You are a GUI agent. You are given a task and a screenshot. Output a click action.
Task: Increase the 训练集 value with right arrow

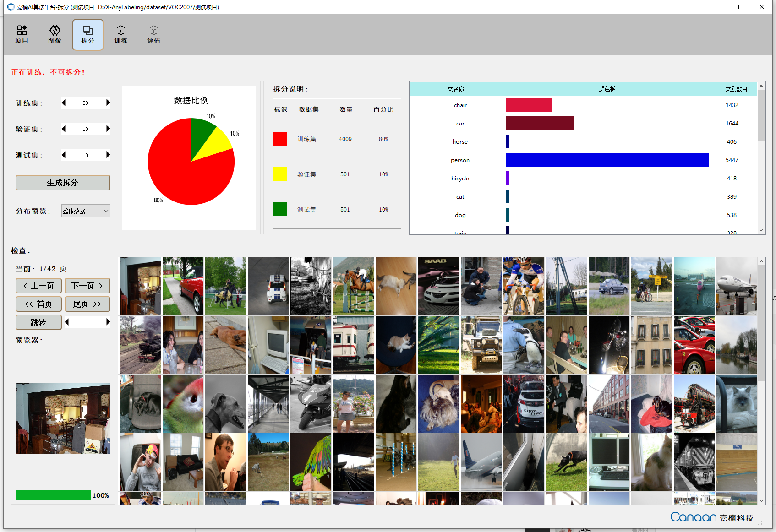coord(108,103)
